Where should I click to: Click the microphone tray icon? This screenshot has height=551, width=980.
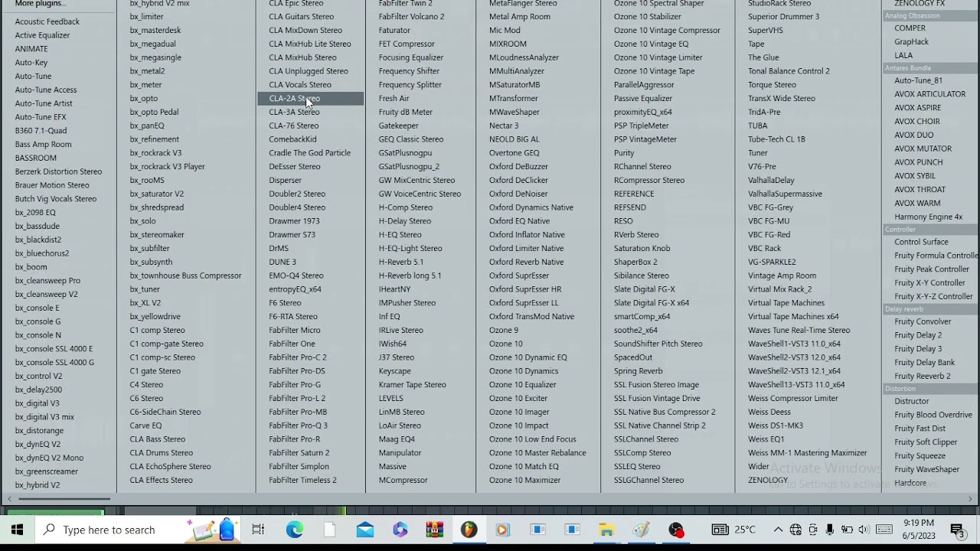pos(830,530)
